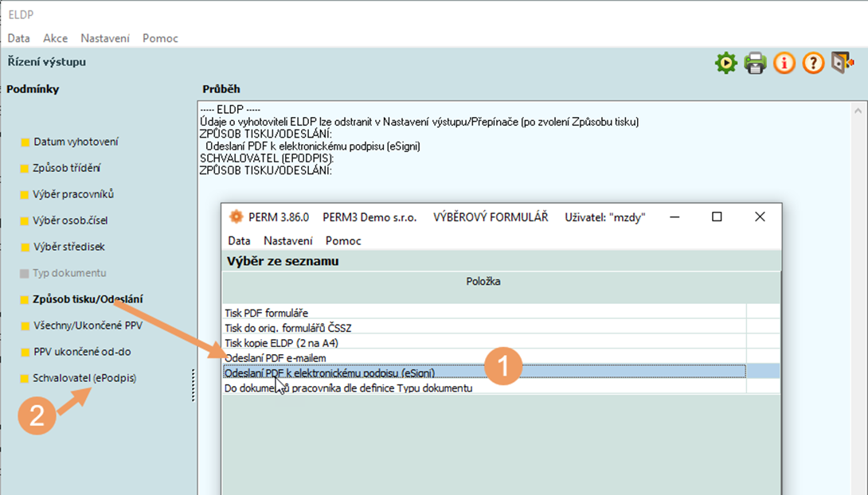
Task: Click yellow square beside Způsob tisku/Odeslání
Action: [25, 300]
